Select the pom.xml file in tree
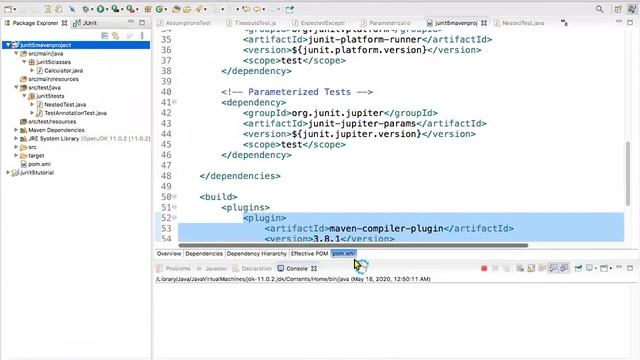The height and width of the screenshot is (360, 640). pos(40,164)
